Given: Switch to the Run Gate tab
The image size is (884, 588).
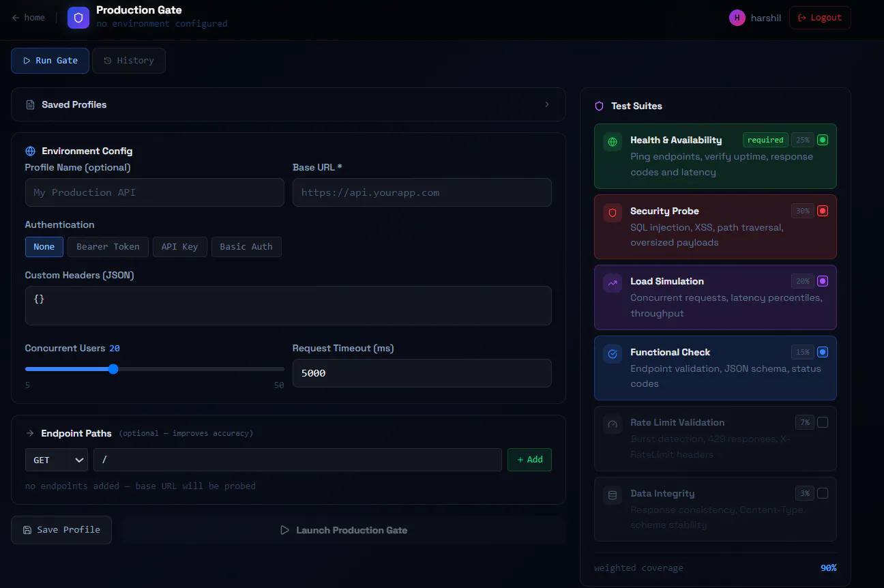Looking at the screenshot, I should (50, 61).
